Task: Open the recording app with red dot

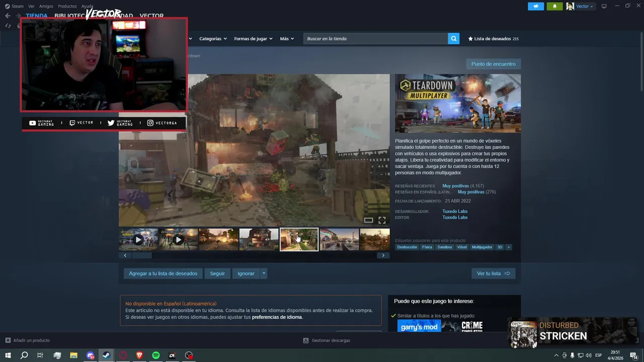Action: pos(189,355)
